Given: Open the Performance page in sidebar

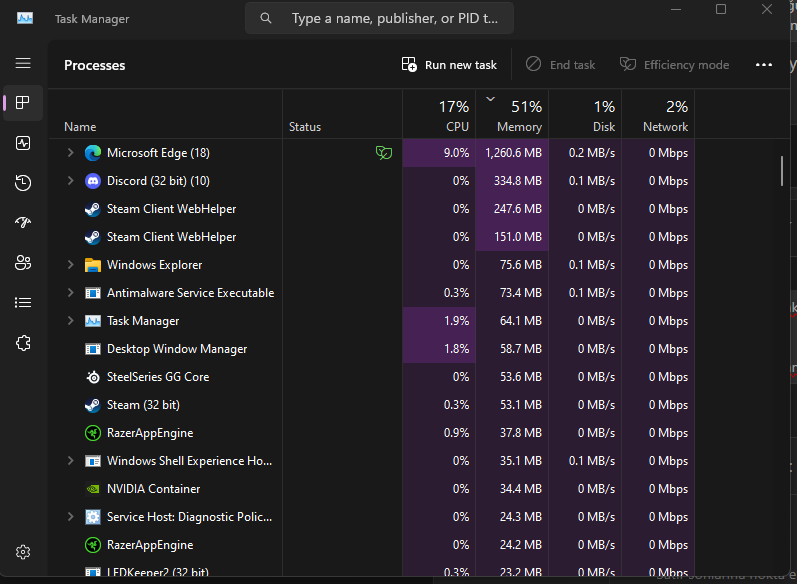Looking at the screenshot, I should click(23, 143).
